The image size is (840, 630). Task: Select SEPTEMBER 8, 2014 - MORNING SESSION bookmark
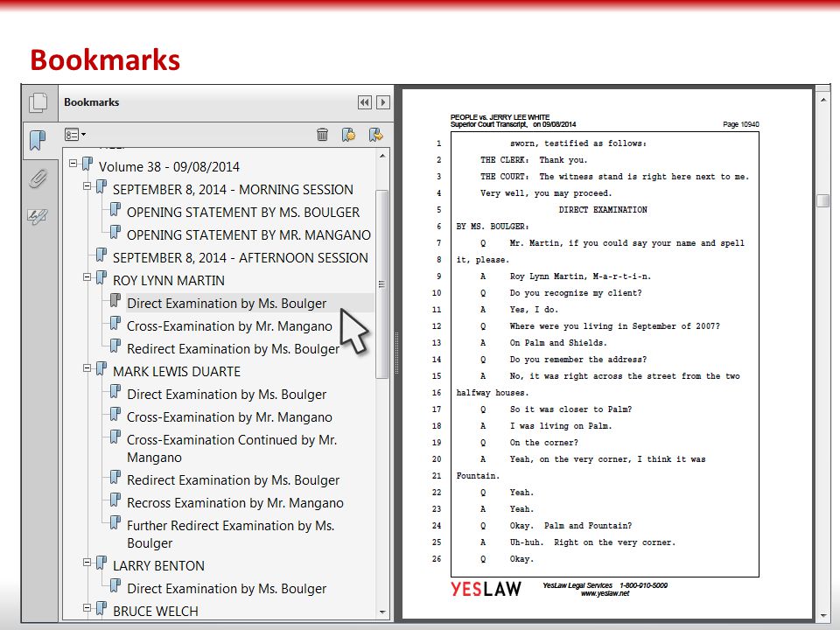(x=233, y=190)
